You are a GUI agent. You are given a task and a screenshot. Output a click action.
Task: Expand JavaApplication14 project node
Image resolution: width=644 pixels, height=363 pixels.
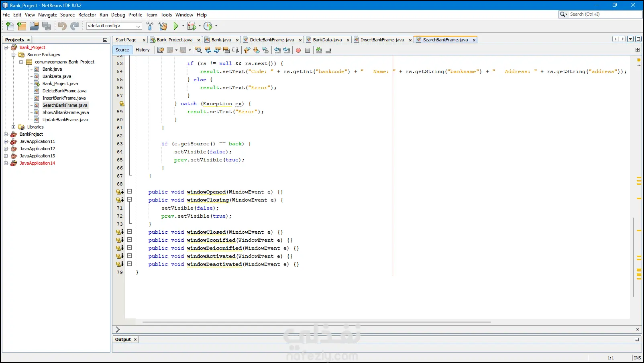tap(6, 163)
